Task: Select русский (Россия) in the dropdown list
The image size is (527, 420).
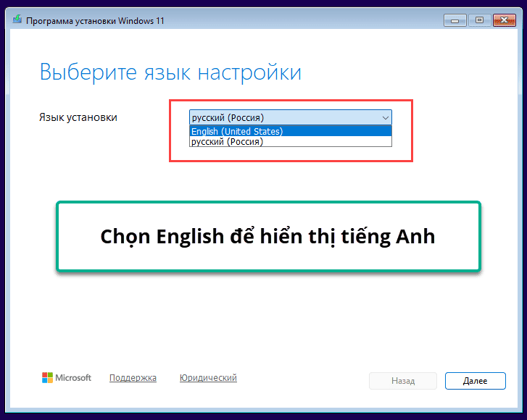Action: 291,141
